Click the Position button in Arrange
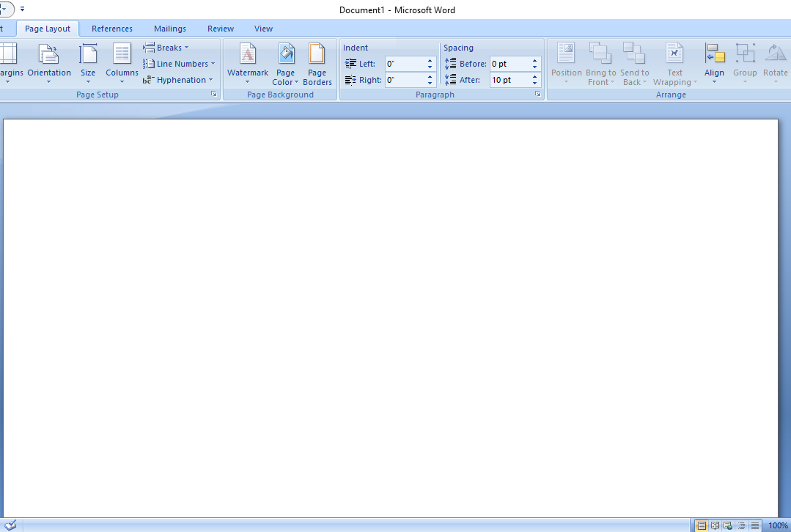Viewport: 791px width, 532px height. pos(567,63)
